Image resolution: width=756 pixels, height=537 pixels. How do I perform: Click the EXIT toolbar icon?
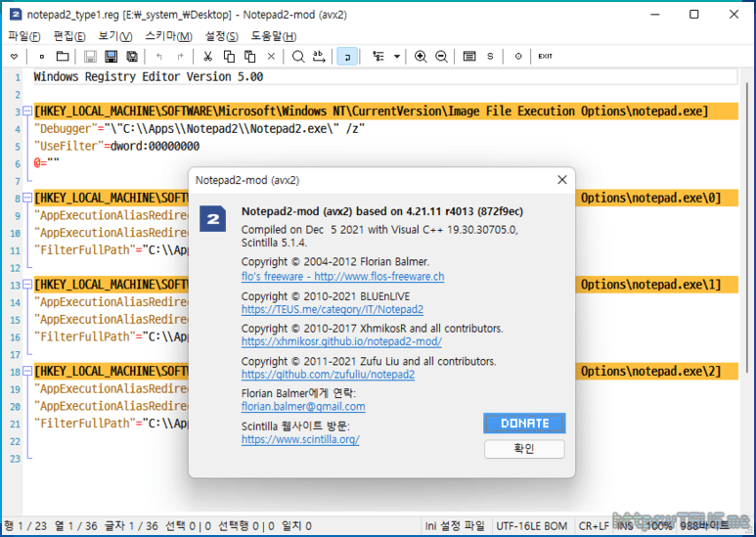click(546, 57)
